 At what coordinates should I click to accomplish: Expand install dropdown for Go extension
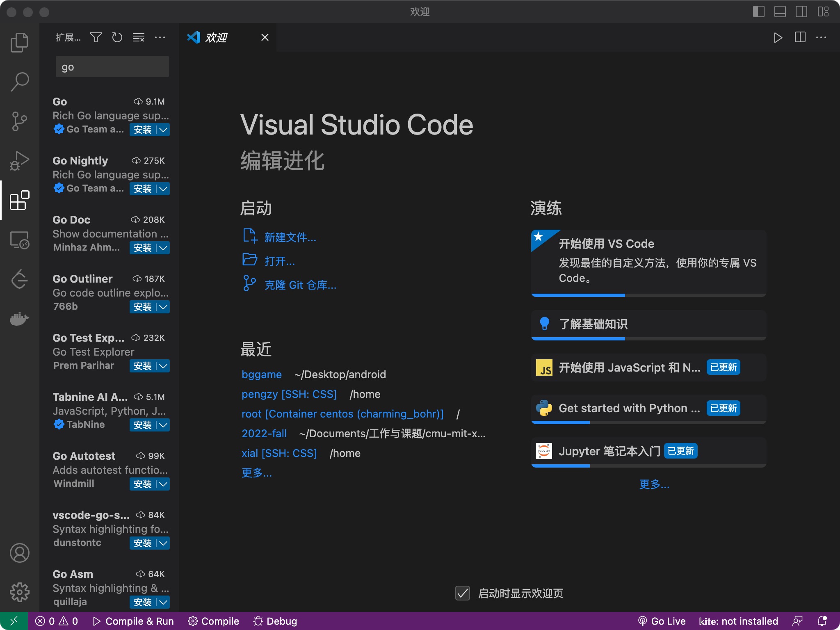[163, 130]
